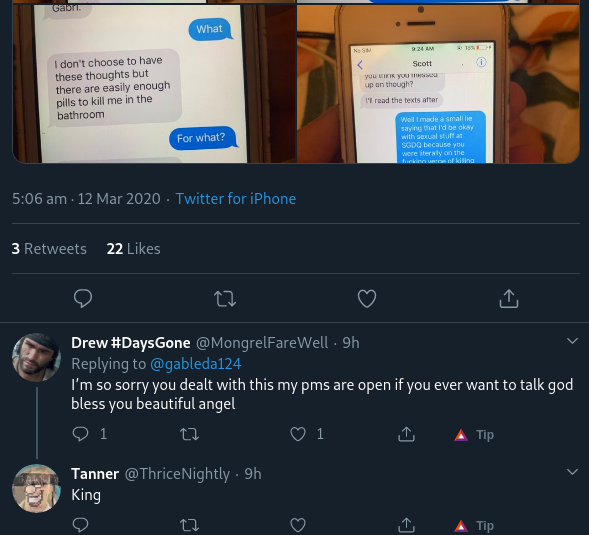Open Twitter for iPhone source link

click(236, 199)
